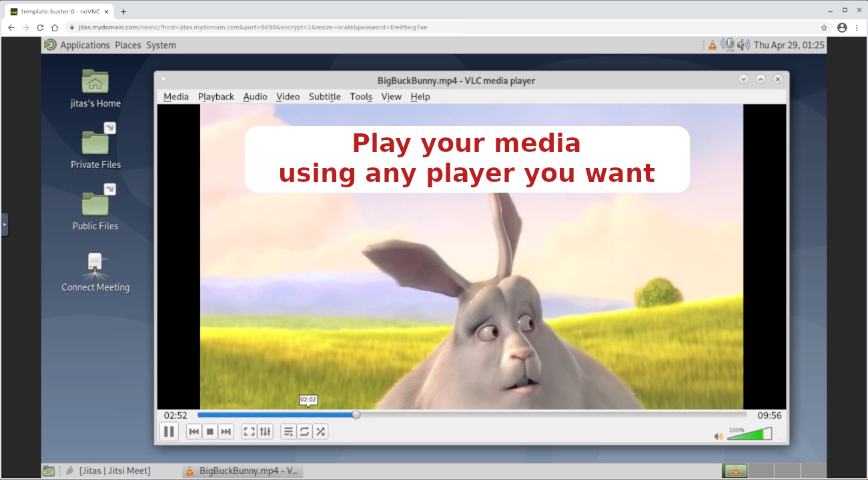Viewport: 868px width, 480px height.
Task: Open the Subtitle menu
Action: click(x=325, y=97)
